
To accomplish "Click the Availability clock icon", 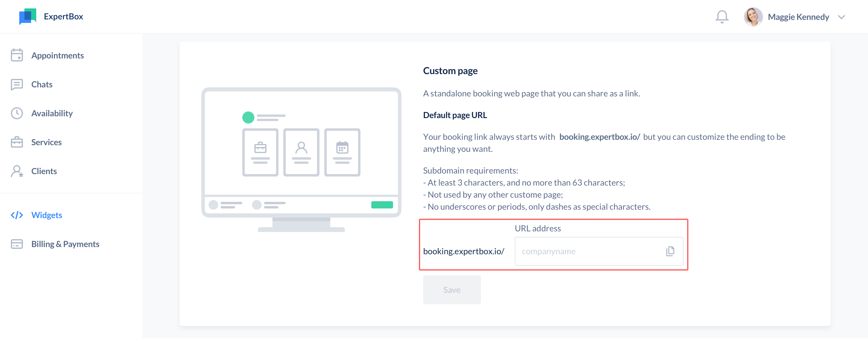I will 17,114.
